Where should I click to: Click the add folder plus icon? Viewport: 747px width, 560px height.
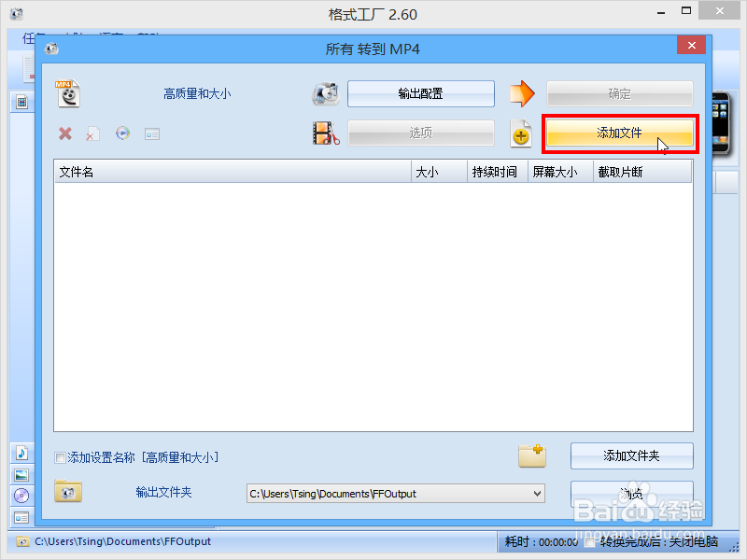532,455
